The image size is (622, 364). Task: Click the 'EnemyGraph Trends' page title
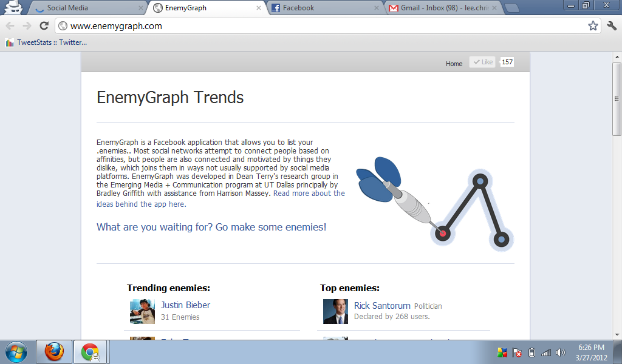[x=170, y=98]
